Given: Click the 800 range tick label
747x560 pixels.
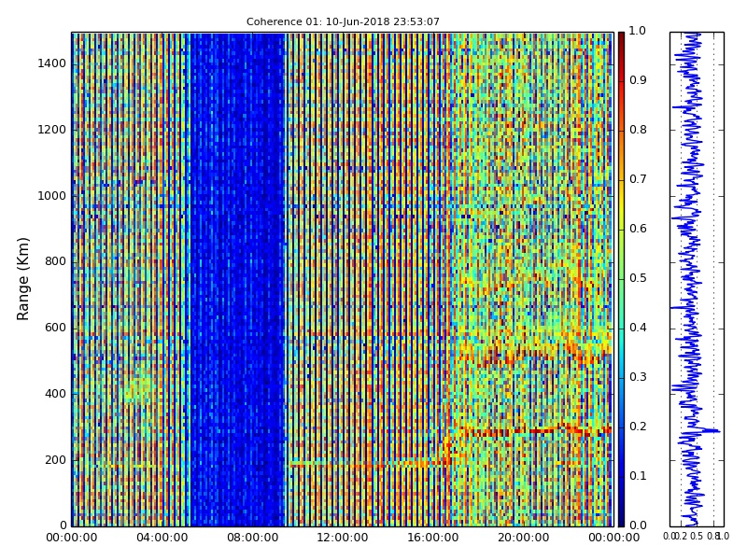Looking at the screenshot, I should click(x=56, y=261).
